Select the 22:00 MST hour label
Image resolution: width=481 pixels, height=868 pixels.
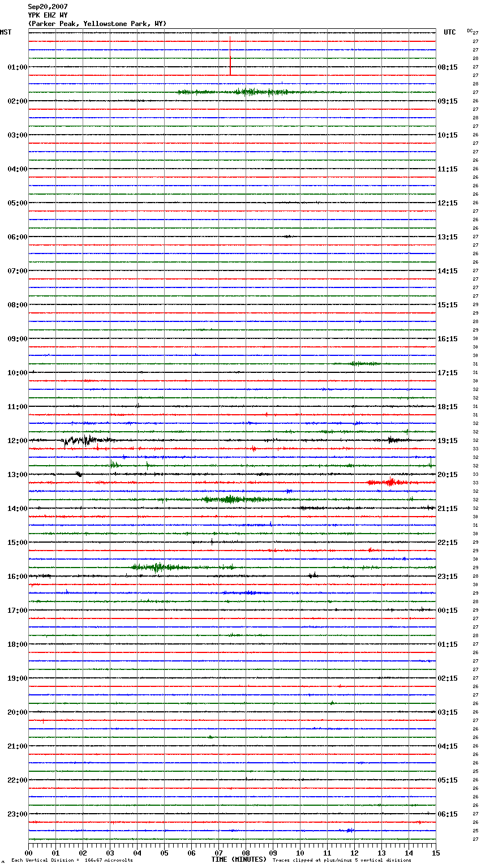click(x=18, y=780)
